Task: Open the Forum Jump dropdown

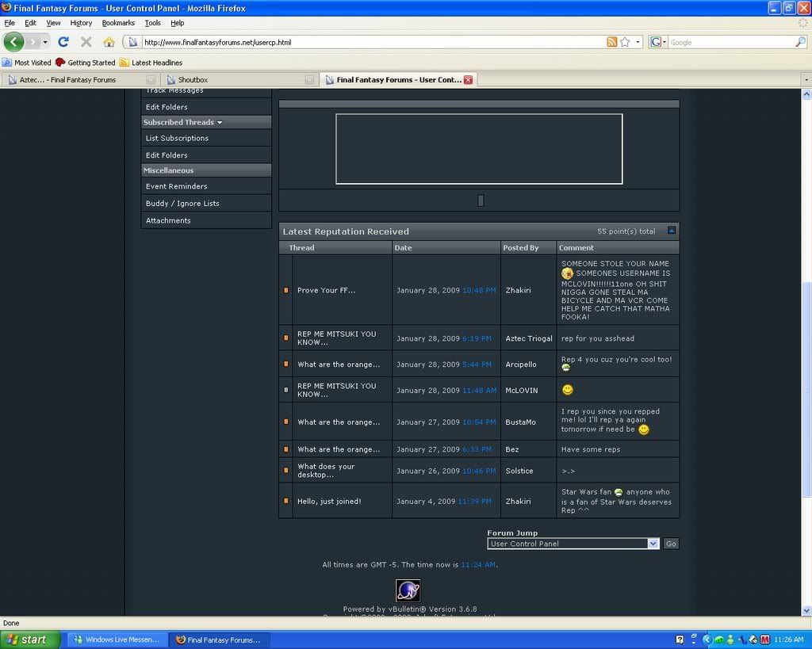Action: pos(653,544)
